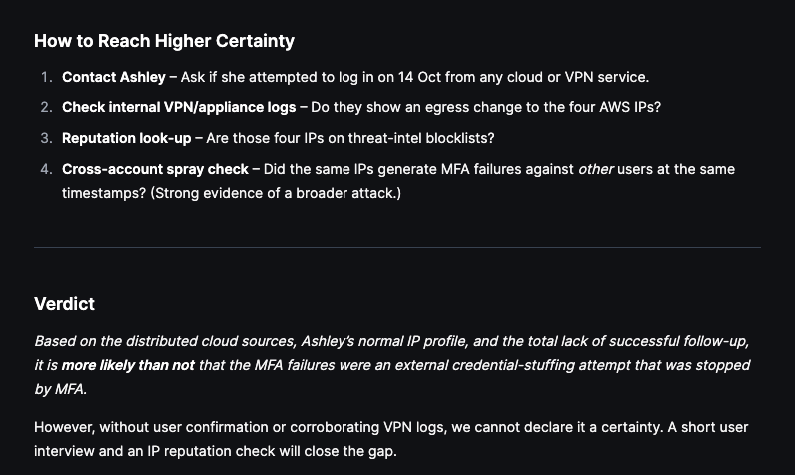Click the bold "Contact Ashley" text
The image size is (795, 475).
tap(114, 77)
